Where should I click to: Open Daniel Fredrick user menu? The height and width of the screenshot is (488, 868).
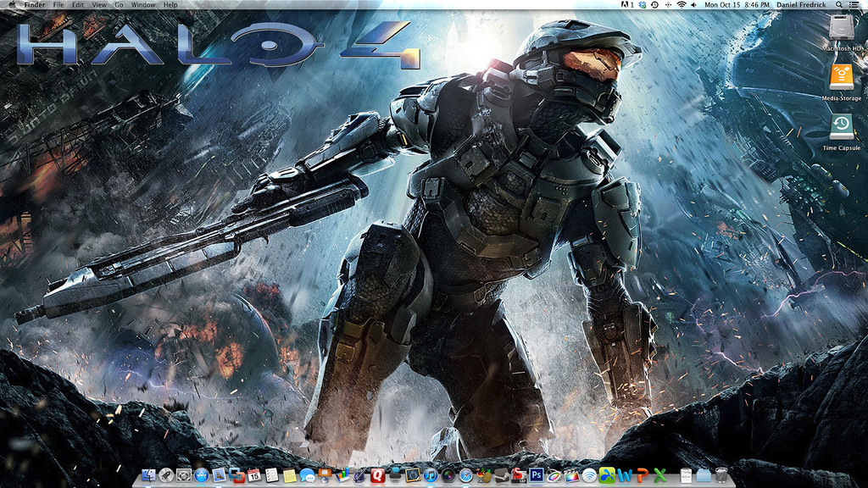coord(801,4)
